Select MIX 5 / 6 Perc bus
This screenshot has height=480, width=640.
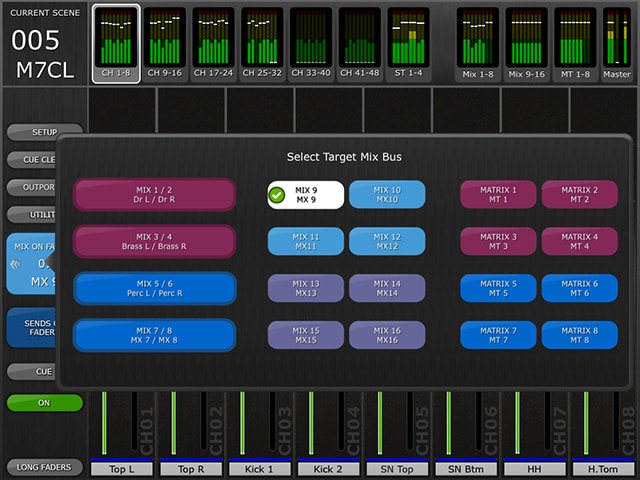tap(154, 288)
